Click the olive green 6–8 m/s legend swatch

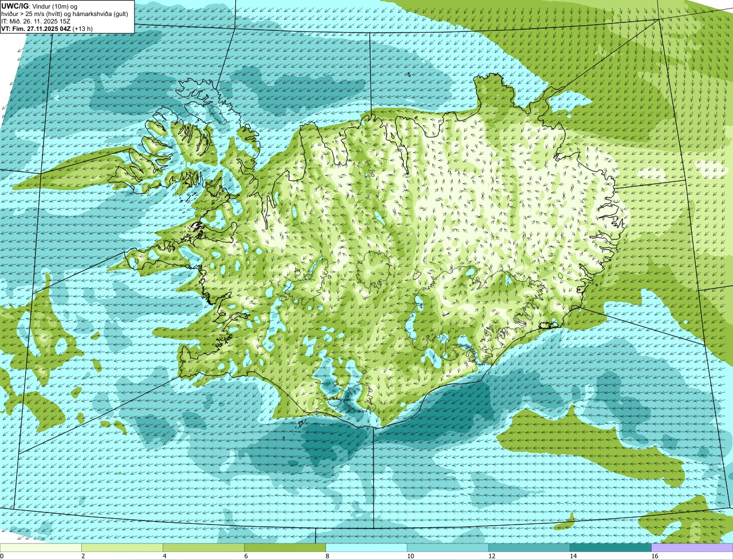[x=285, y=548]
